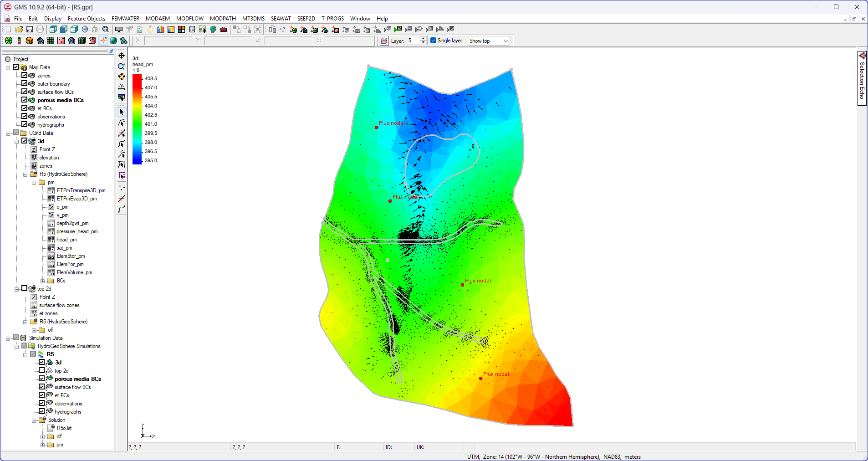Expand the BCs folder under pm
868x461 pixels.
click(x=42, y=281)
